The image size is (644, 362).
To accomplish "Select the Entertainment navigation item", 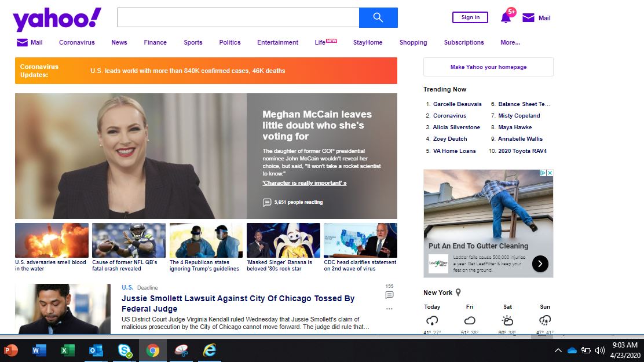I will coord(277,42).
